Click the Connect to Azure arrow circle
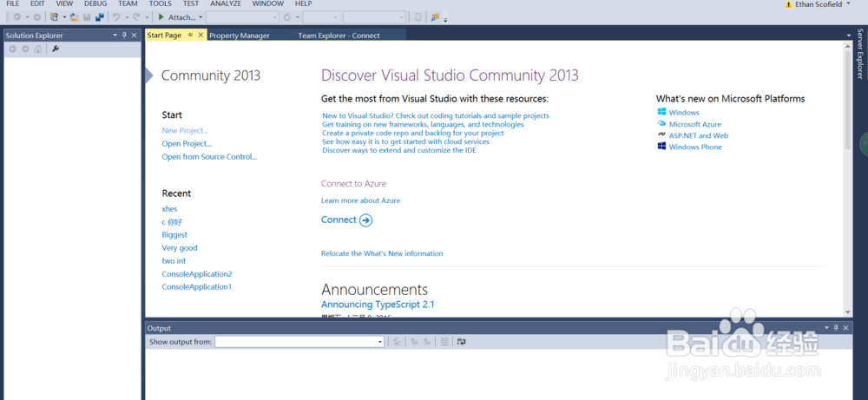Screen dimensions: 868x400 pos(365,220)
